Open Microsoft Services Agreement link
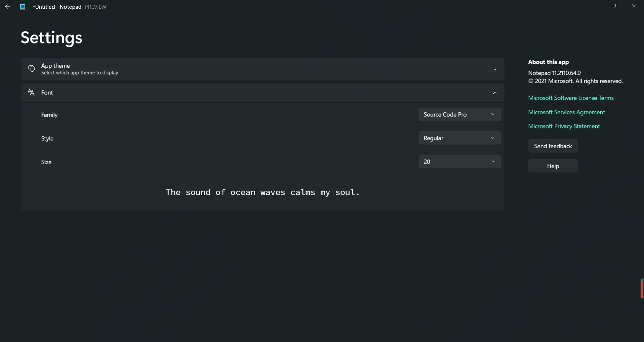The height and width of the screenshot is (342, 644). pyautogui.click(x=567, y=112)
